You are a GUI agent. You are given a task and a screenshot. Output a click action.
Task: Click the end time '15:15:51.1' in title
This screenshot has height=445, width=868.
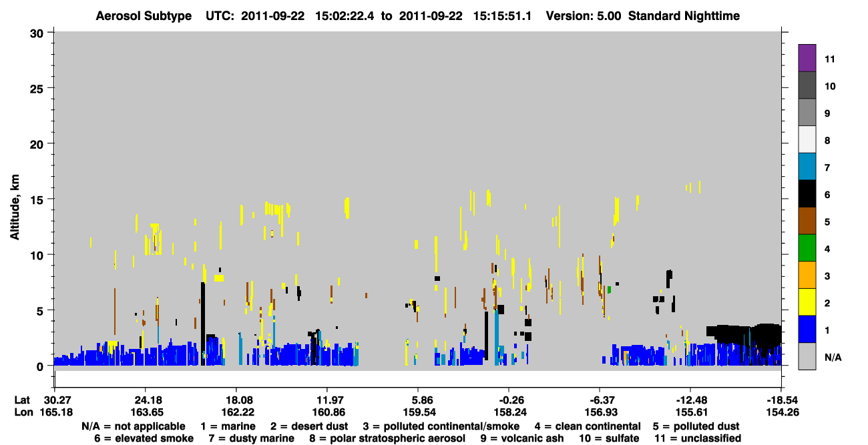pyautogui.click(x=504, y=15)
